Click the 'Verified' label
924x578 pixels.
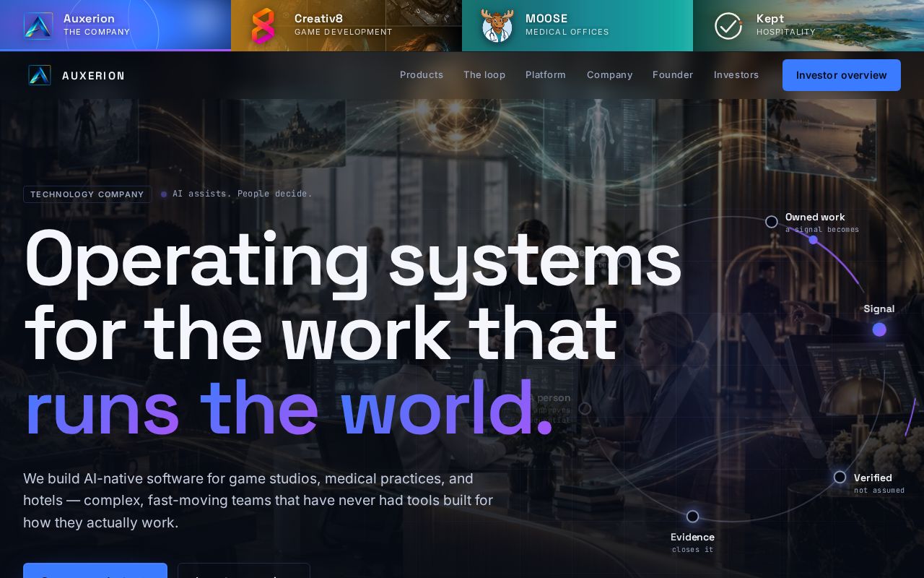[873, 478]
